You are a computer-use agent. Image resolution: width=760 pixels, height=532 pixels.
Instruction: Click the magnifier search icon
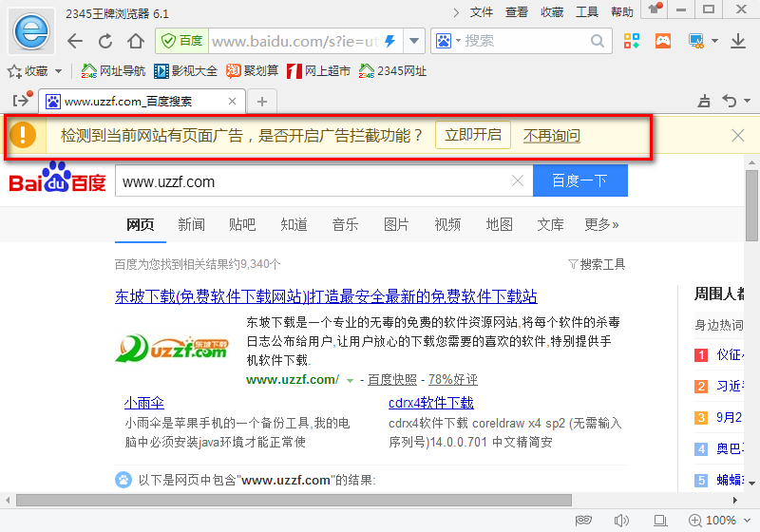(x=598, y=41)
